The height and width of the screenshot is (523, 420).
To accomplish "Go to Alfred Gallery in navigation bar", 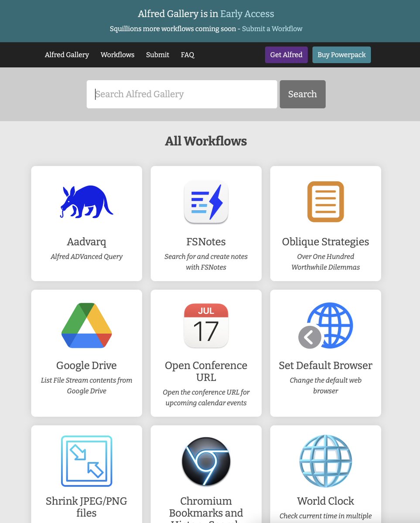I will [x=67, y=55].
